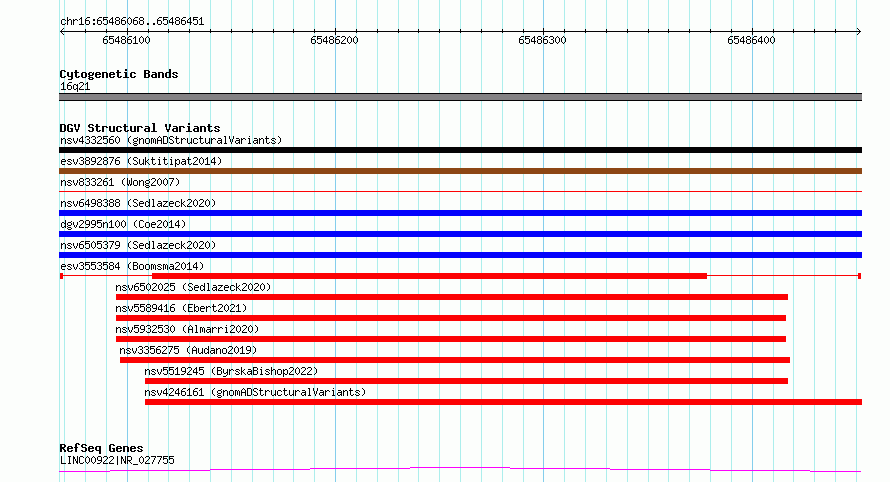Viewport: 890px width, 482px height.
Task: Select the LINC00922|NR_027755 gene label
Action: click(117, 460)
